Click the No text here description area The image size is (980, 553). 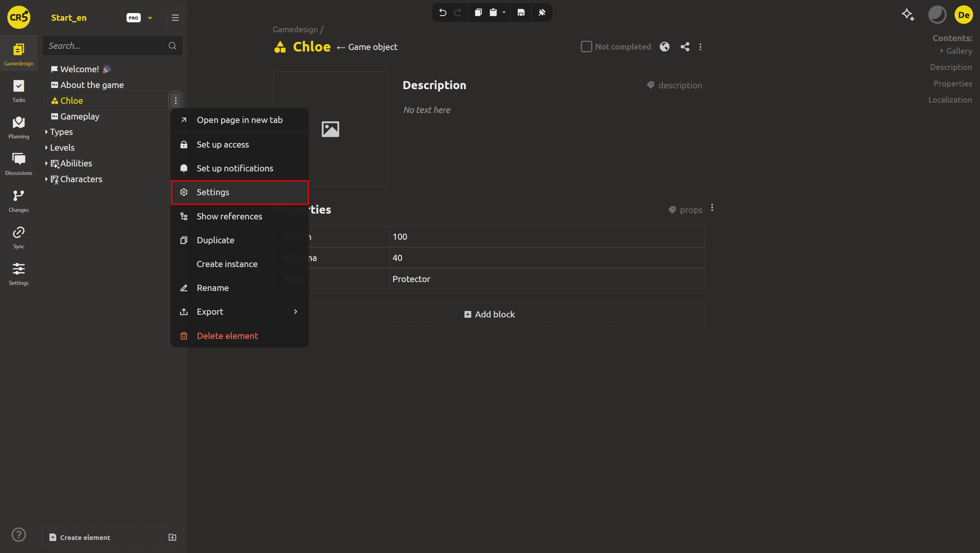pyautogui.click(x=427, y=110)
